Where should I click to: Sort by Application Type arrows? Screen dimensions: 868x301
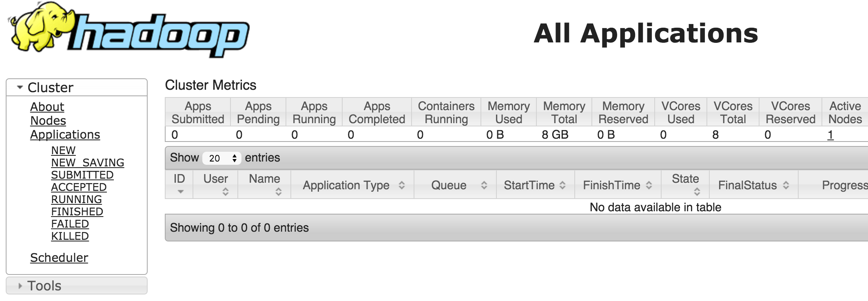(402, 185)
